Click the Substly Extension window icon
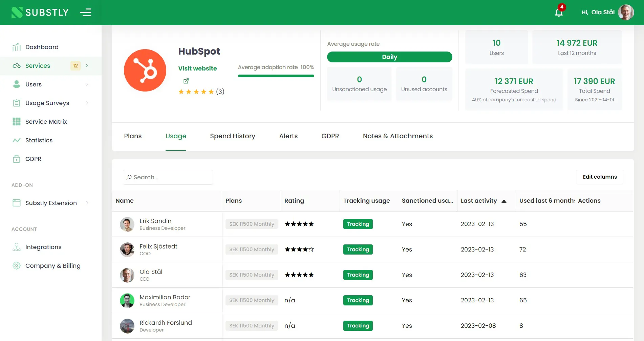This screenshot has width=644, height=341. click(17, 203)
